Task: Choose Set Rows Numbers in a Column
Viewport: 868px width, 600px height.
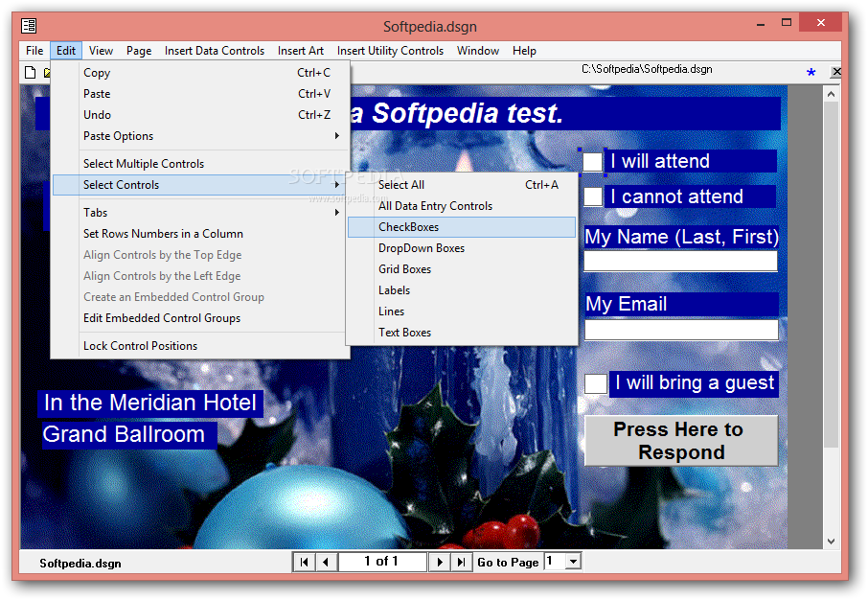Action: pos(200,233)
